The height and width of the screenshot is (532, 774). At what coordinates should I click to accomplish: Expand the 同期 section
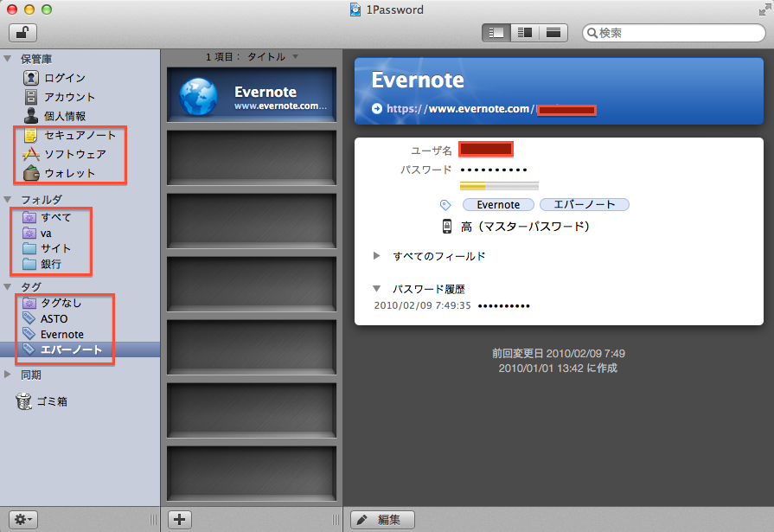[x=8, y=375]
